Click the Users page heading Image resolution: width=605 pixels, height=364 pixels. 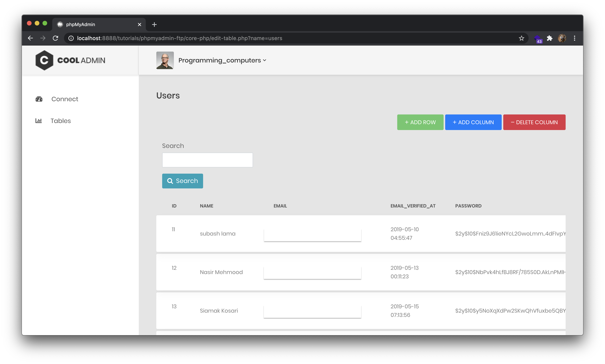(168, 96)
